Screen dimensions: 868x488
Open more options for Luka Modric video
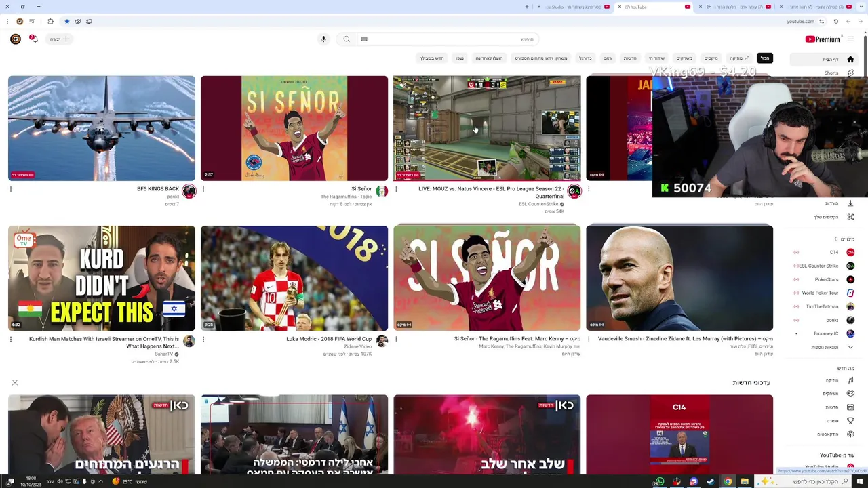(203, 339)
